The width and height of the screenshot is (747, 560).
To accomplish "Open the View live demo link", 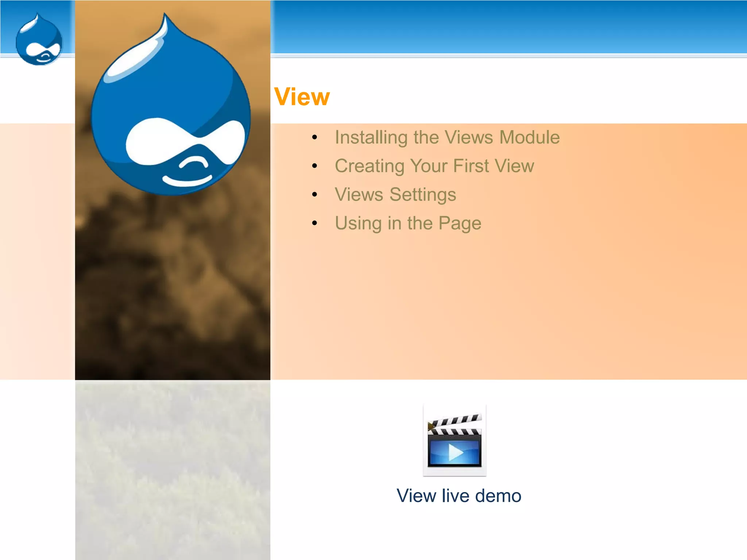I will tap(459, 496).
